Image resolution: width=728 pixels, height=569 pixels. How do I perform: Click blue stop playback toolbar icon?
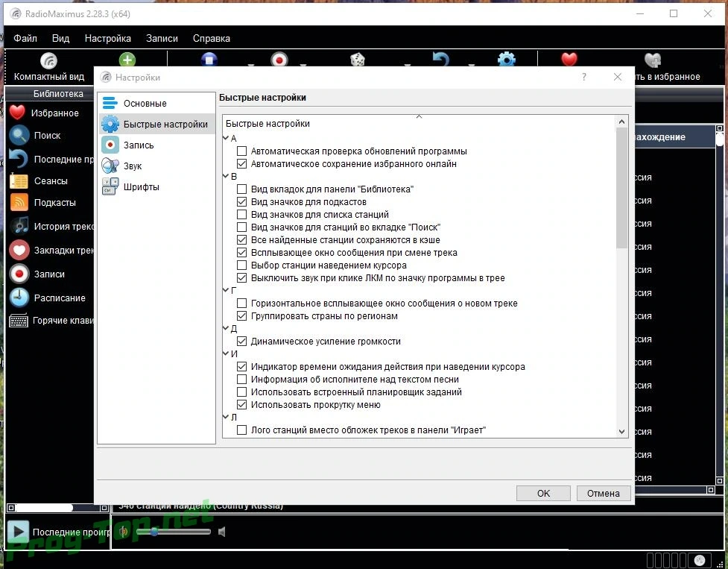click(x=209, y=60)
